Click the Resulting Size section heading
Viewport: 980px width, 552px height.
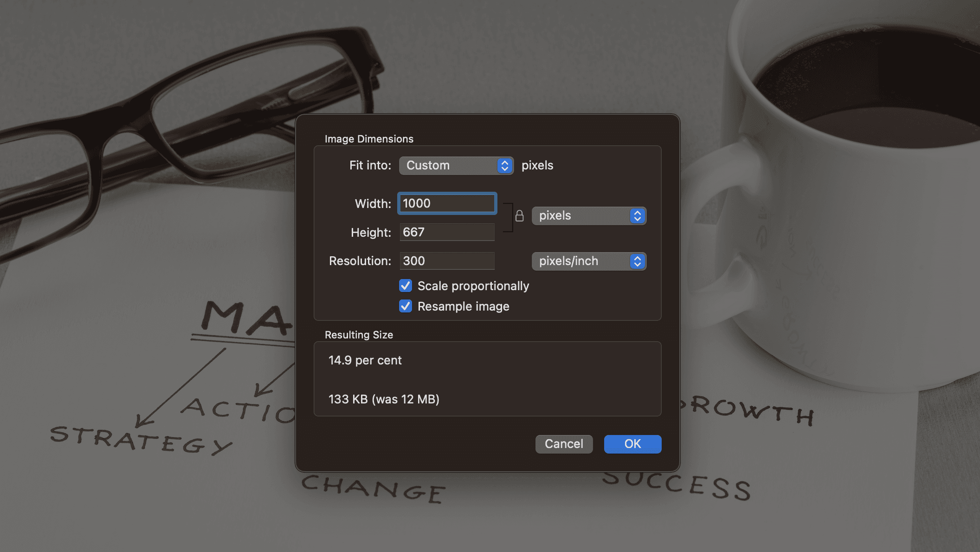click(x=359, y=335)
